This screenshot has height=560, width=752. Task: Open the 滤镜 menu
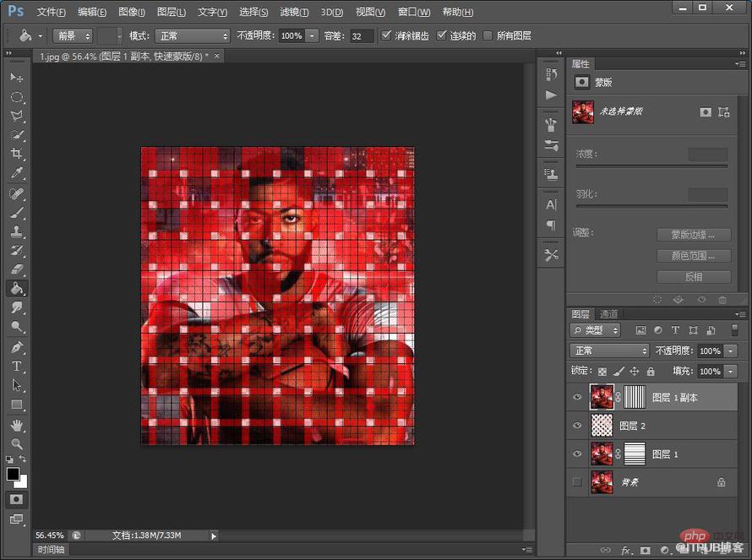pyautogui.click(x=294, y=12)
